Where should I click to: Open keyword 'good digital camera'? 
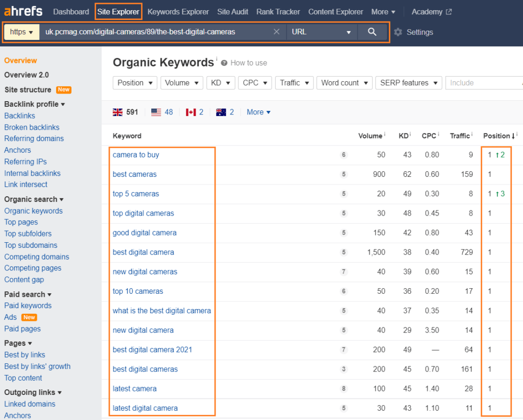pyautogui.click(x=145, y=233)
